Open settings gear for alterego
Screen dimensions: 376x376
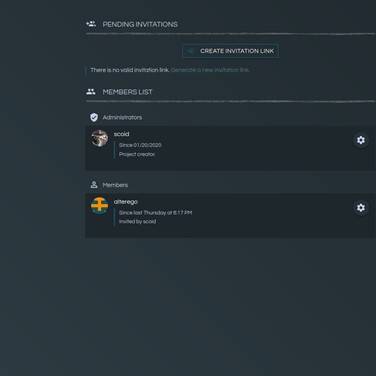pyautogui.click(x=361, y=208)
